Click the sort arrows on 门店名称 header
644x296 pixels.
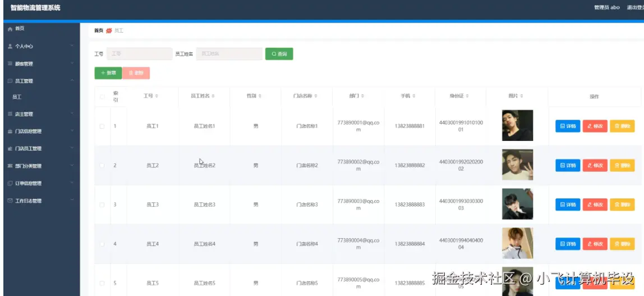315,96
